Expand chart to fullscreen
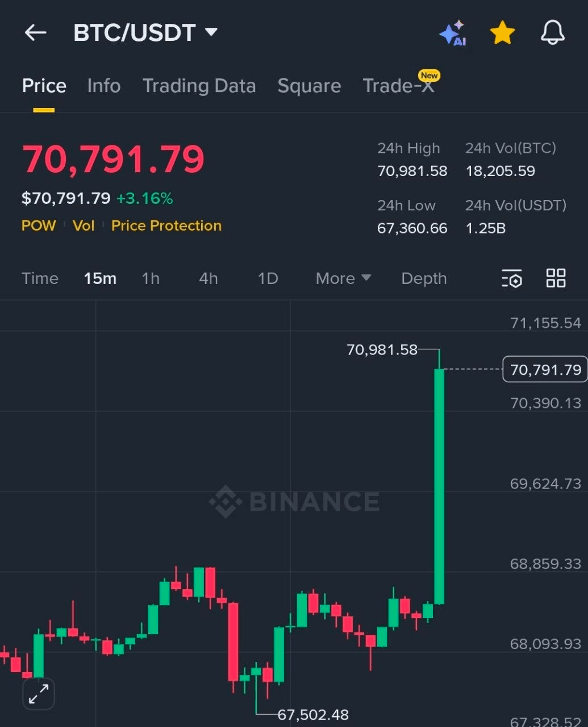 point(39,693)
